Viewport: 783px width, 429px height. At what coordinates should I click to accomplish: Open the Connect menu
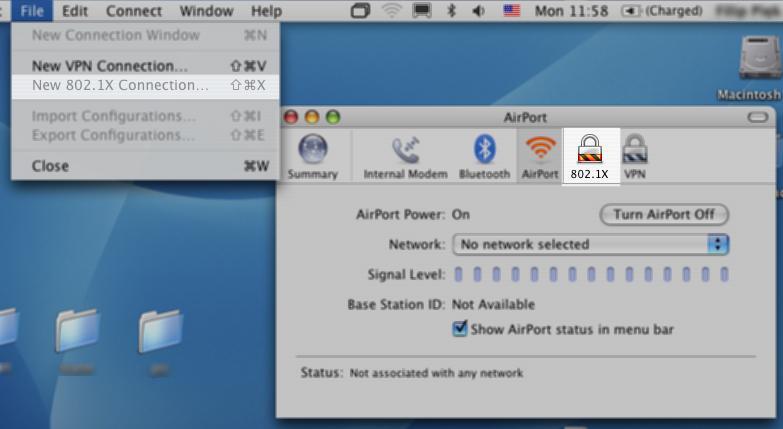[134, 10]
